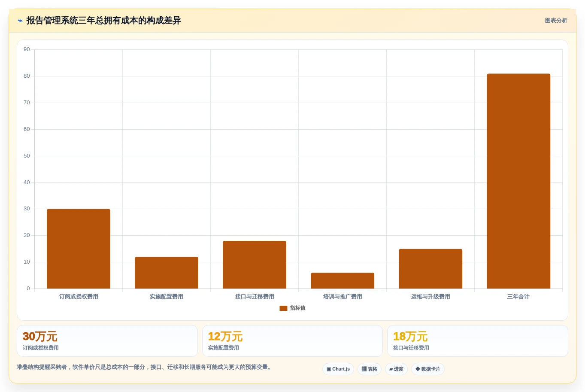
Task: Click the 进度 tag chip
Action: point(396,369)
